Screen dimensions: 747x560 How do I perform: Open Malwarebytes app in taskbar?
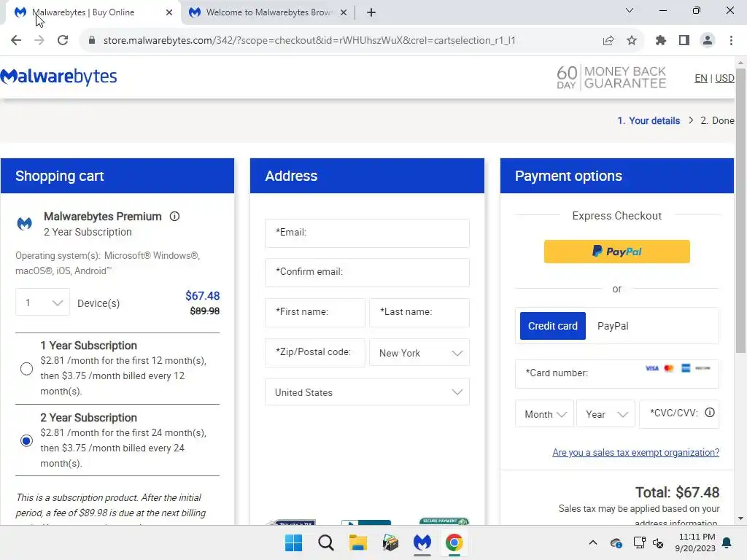422,542
